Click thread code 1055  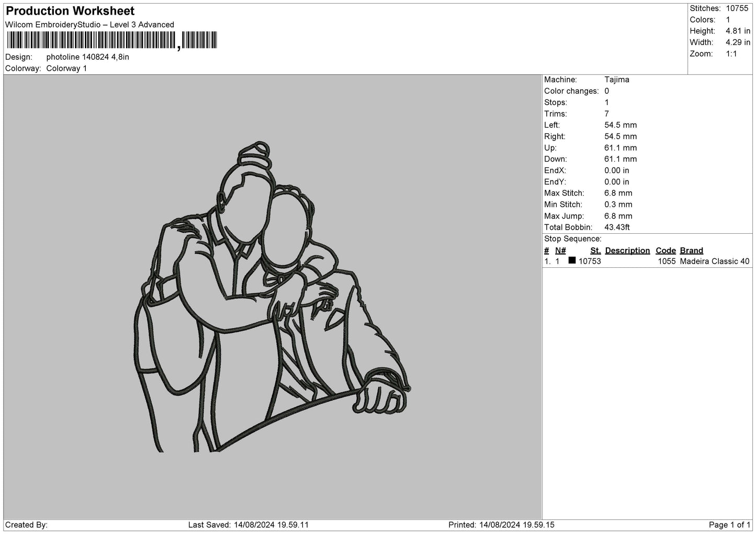pyautogui.click(x=667, y=262)
